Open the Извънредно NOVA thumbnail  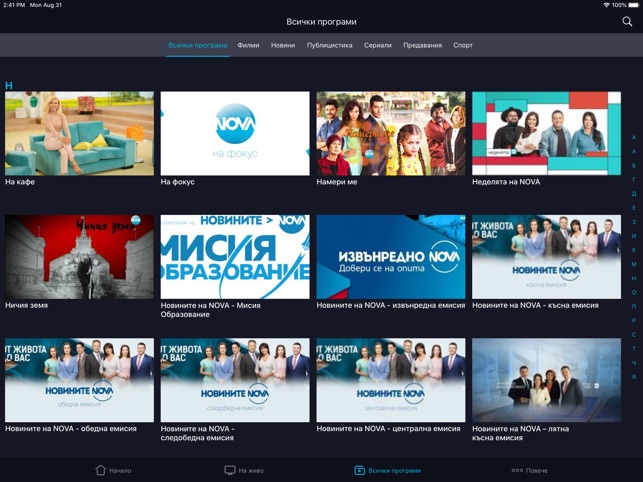coord(391,257)
